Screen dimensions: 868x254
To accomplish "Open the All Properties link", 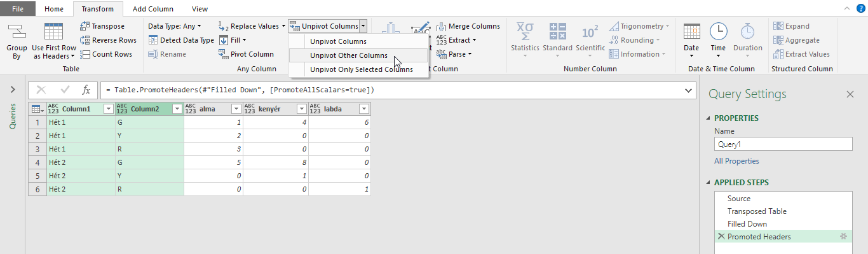I will point(736,161).
